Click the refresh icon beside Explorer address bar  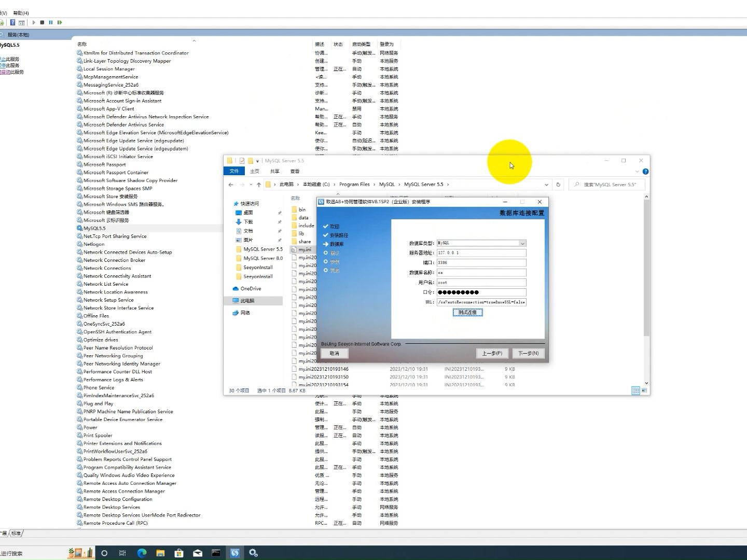tap(558, 185)
